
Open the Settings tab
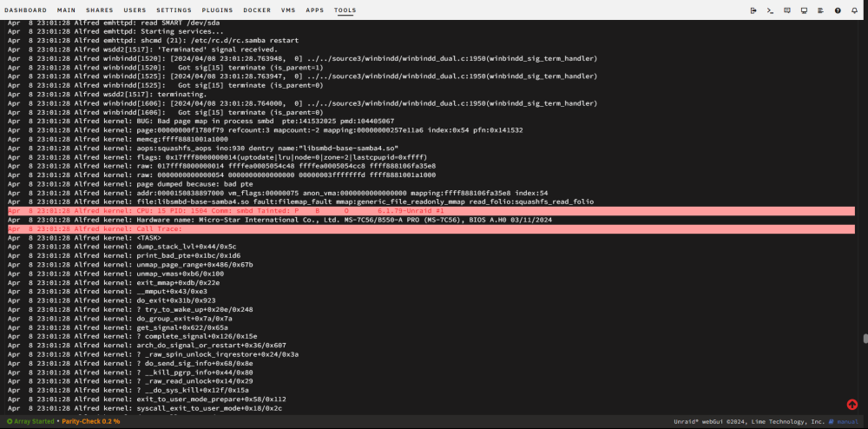pos(174,10)
